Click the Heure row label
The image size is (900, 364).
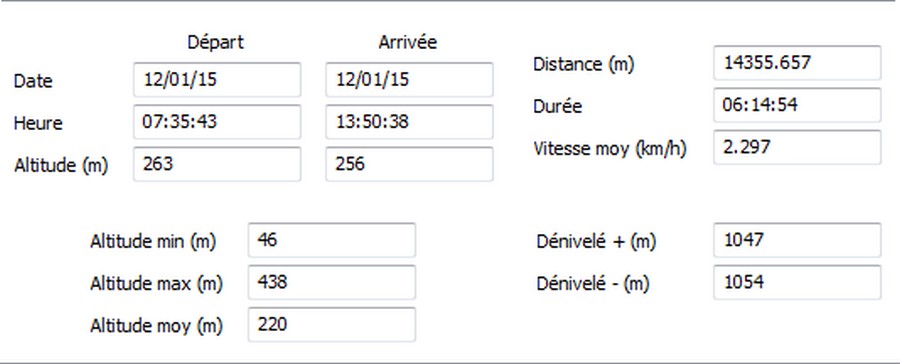click(38, 123)
